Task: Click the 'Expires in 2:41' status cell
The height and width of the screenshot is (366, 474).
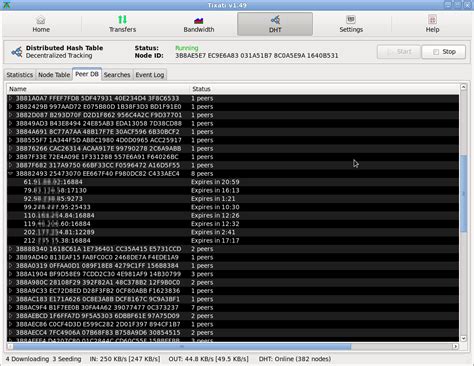Action: (x=213, y=232)
